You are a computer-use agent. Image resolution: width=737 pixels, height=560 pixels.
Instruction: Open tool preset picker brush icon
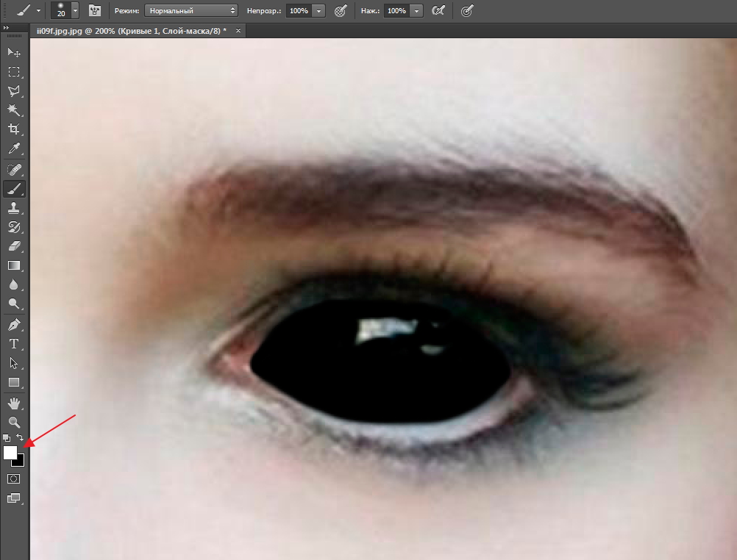click(24, 10)
